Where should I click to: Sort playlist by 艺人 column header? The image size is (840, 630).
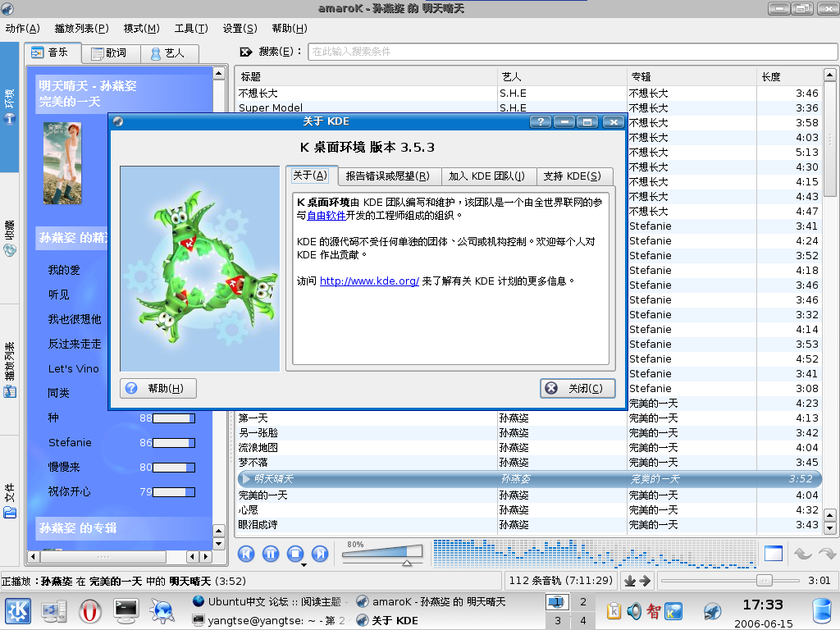(x=562, y=76)
